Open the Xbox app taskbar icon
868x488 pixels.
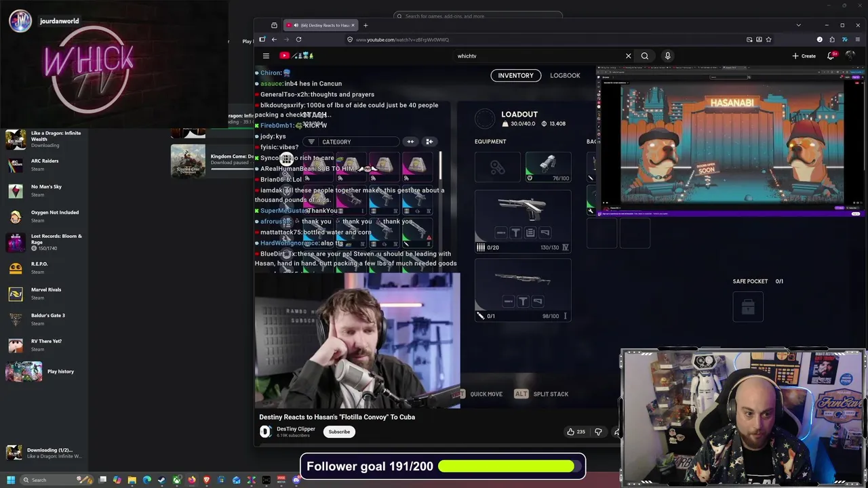tap(176, 480)
